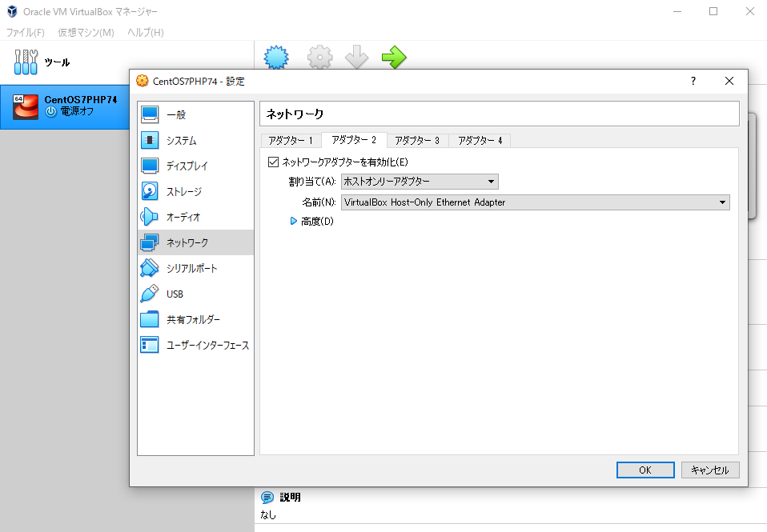Image resolution: width=767 pixels, height=532 pixels.
Task: Click the User Interface window icon
Action: point(150,345)
